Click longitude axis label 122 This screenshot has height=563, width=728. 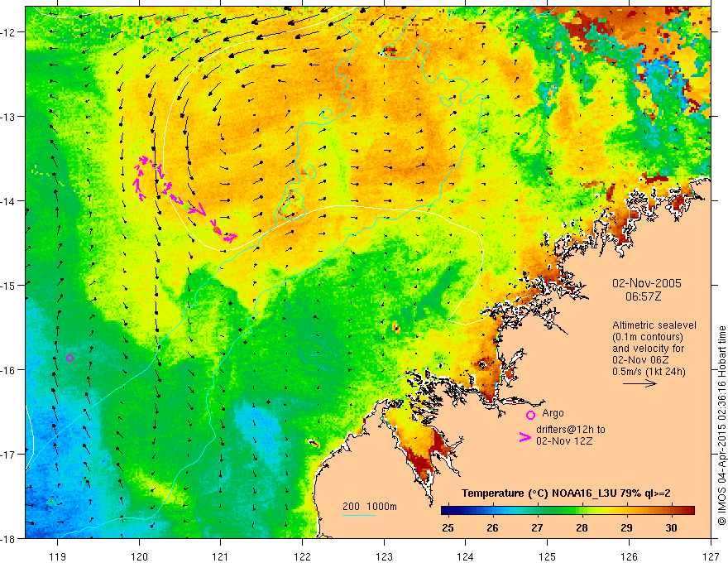tap(302, 557)
